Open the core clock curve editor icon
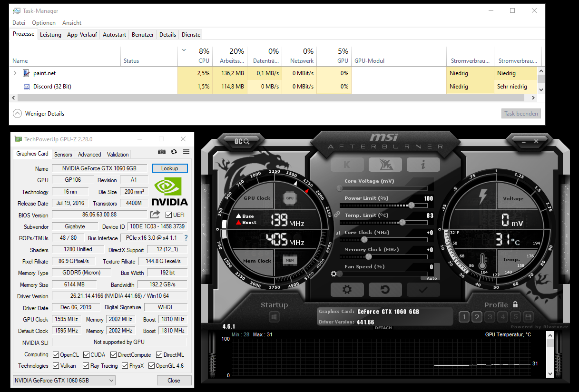 (x=338, y=233)
